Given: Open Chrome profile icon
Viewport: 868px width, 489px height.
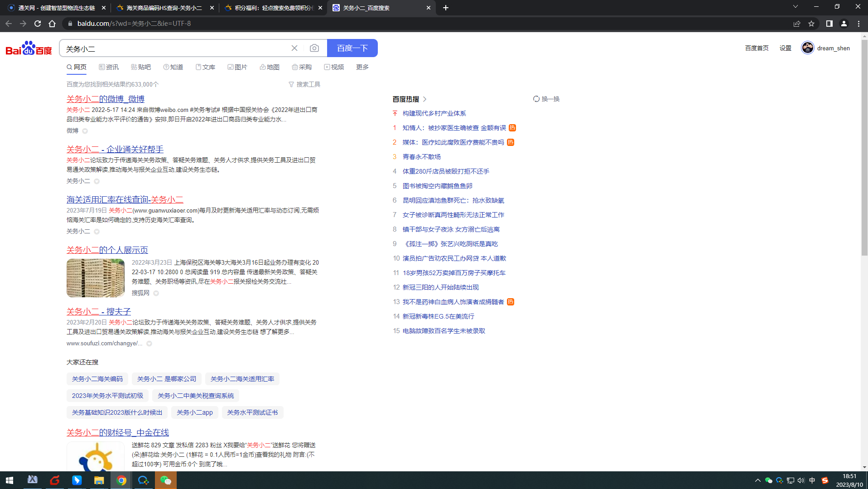Looking at the screenshot, I should click(844, 24).
